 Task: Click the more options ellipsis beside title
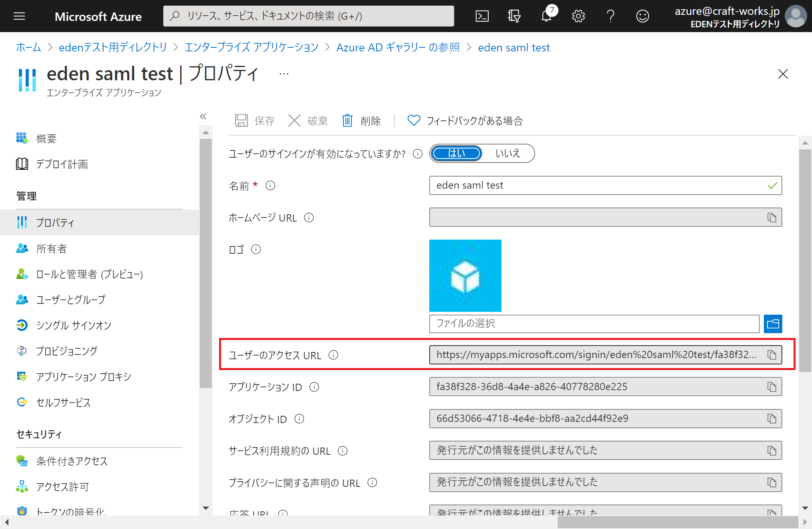coord(284,74)
